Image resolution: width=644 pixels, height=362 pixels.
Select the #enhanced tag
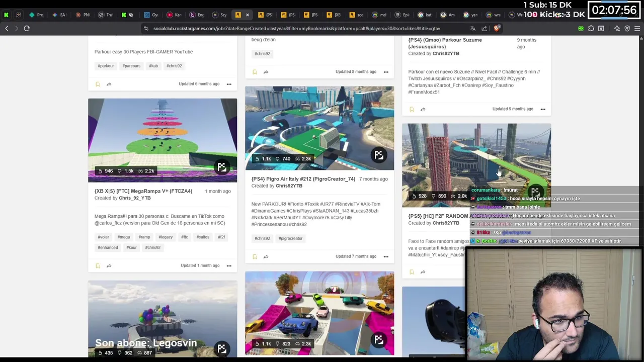coord(108,248)
